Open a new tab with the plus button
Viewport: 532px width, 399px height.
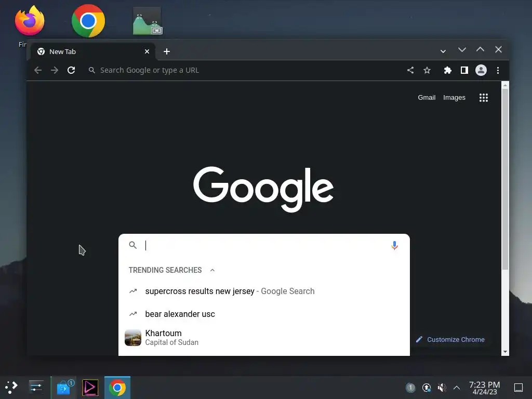point(167,51)
